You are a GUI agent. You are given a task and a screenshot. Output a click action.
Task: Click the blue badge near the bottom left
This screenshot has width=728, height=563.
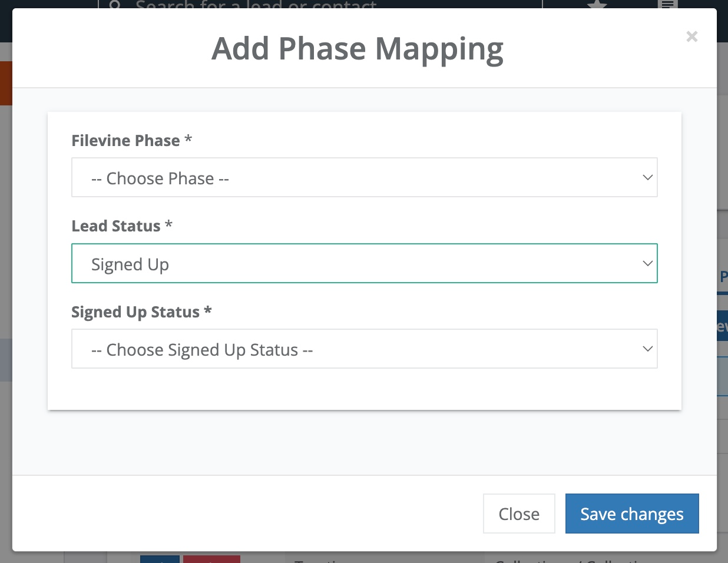pyautogui.click(x=160, y=559)
